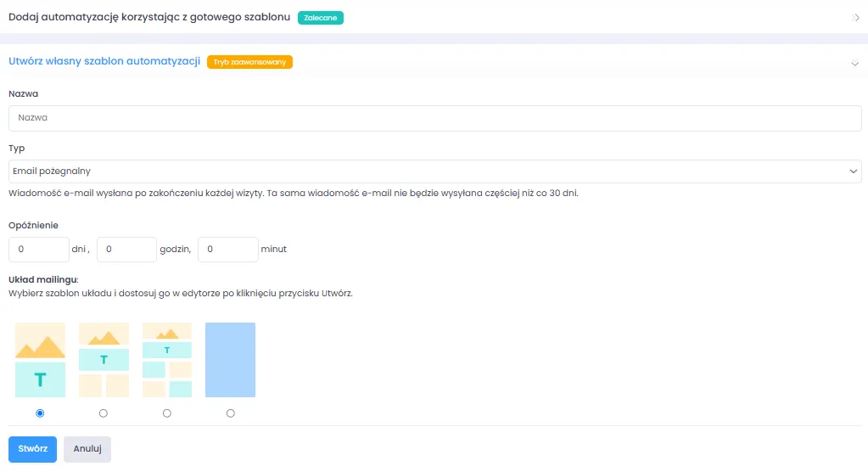Collapse the Utwórz własny szablon section chevron
868x472 pixels.
[x=854, y=62]
